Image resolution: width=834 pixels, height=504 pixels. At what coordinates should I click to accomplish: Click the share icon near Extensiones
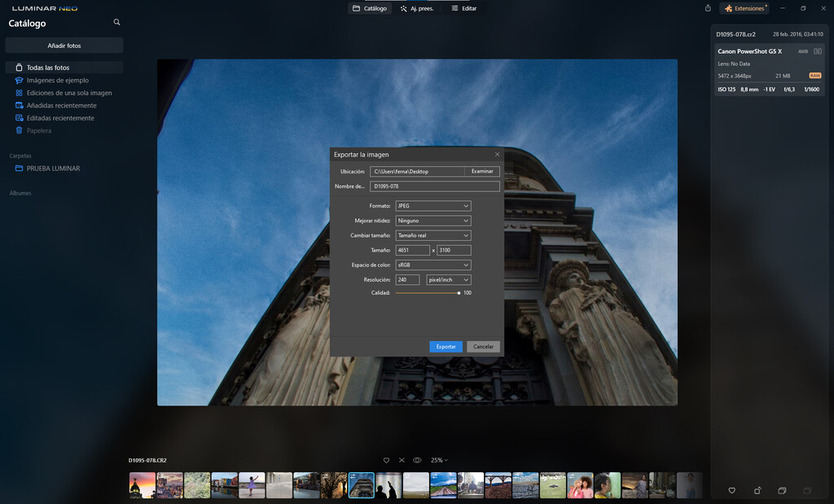click(707, 8)
